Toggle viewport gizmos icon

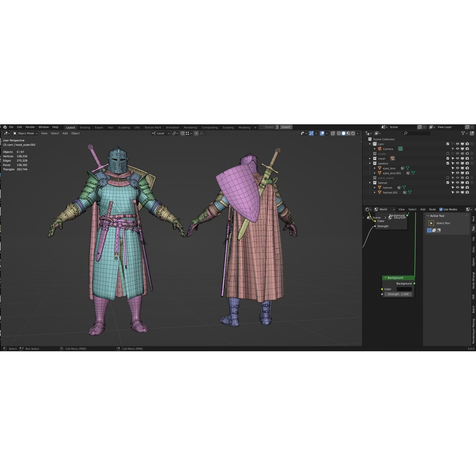click(x=311, y=133)
